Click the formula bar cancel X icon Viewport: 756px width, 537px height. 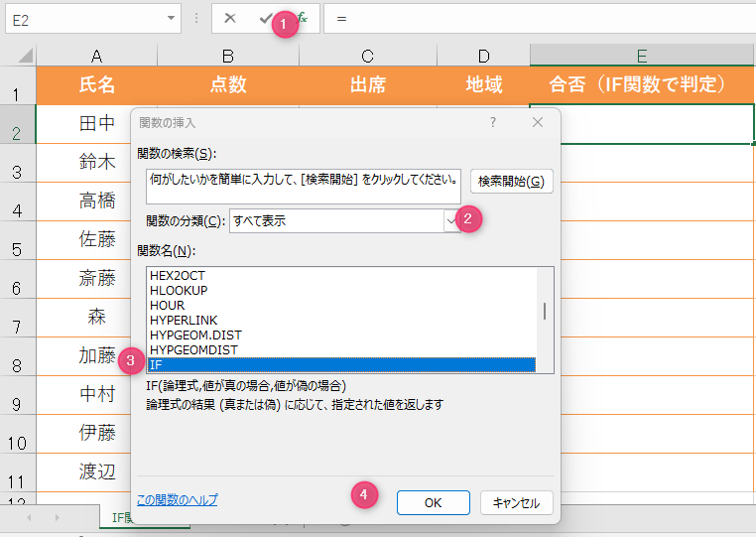click(230, 19)
